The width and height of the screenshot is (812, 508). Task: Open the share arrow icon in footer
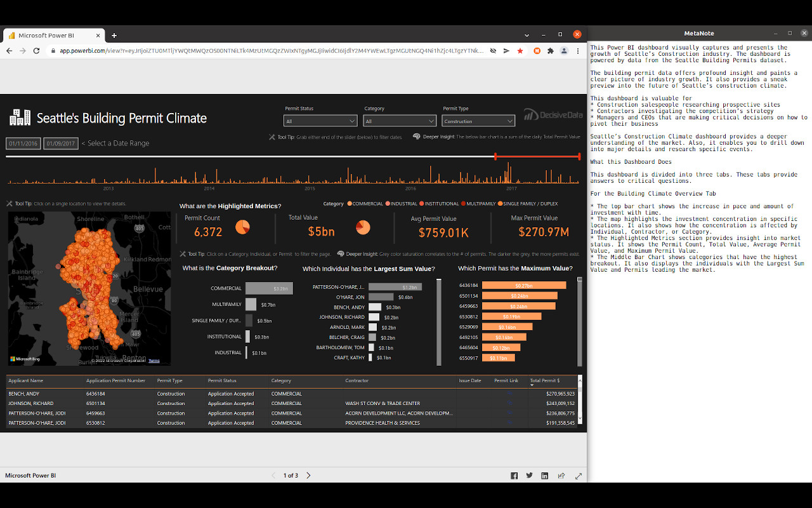(x=561, y=476)
